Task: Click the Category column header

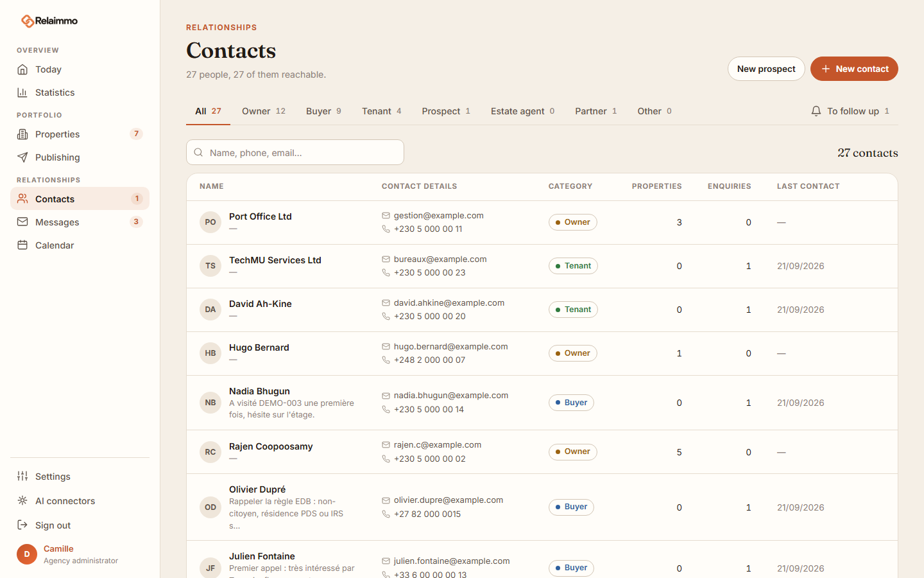Action: (570, 186)
